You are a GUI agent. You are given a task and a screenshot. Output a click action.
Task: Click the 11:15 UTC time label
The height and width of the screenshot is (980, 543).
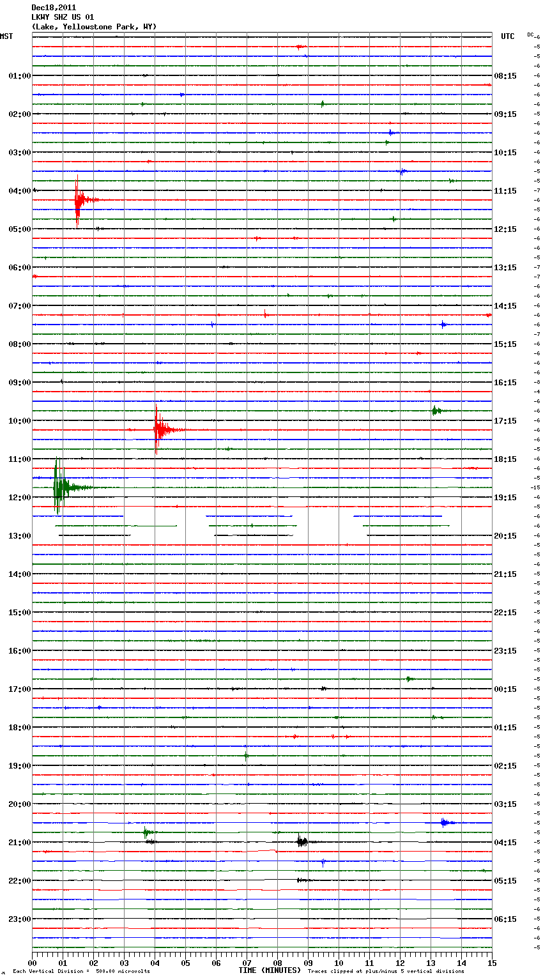pyautogui.click(x=505, y=191)
